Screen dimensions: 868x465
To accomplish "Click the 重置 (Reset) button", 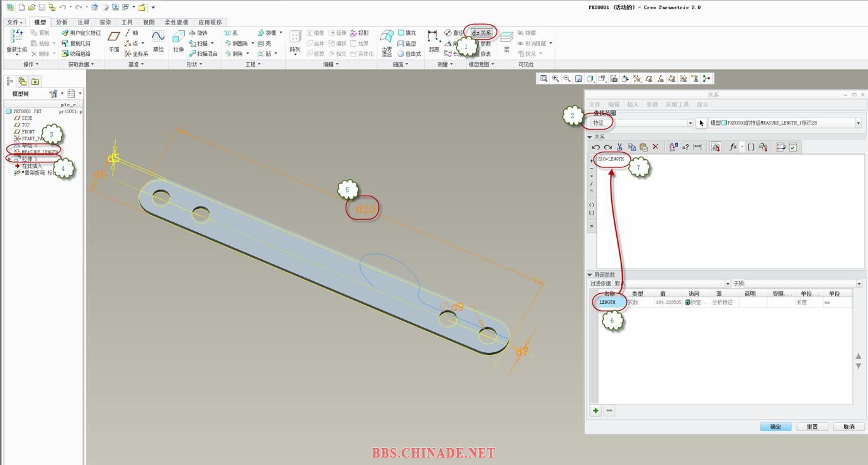I will pos(812,427).
